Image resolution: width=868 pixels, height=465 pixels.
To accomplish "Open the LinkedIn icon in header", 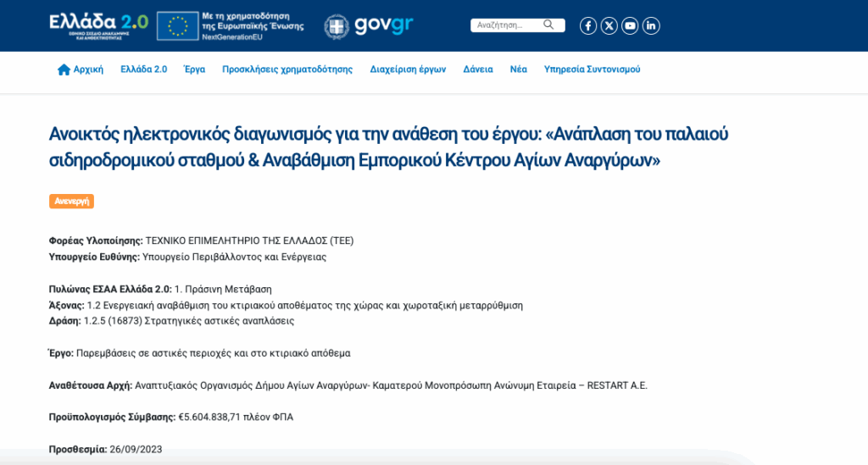I will click(651, 25).
